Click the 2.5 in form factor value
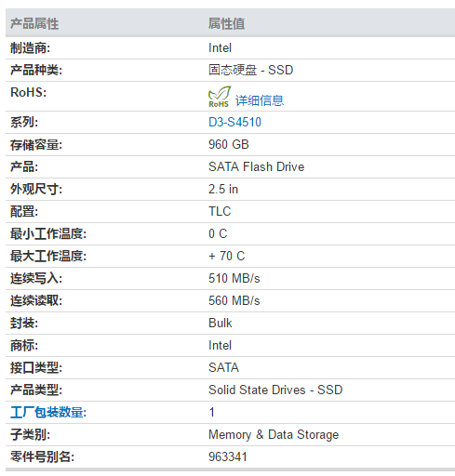The height and width of the screenshot is (476, 455). point(223,189)
